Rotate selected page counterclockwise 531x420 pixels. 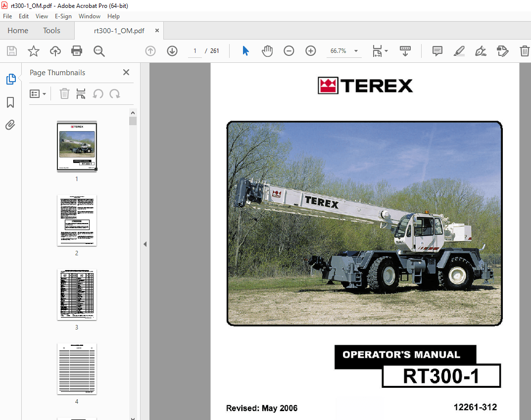97,93
